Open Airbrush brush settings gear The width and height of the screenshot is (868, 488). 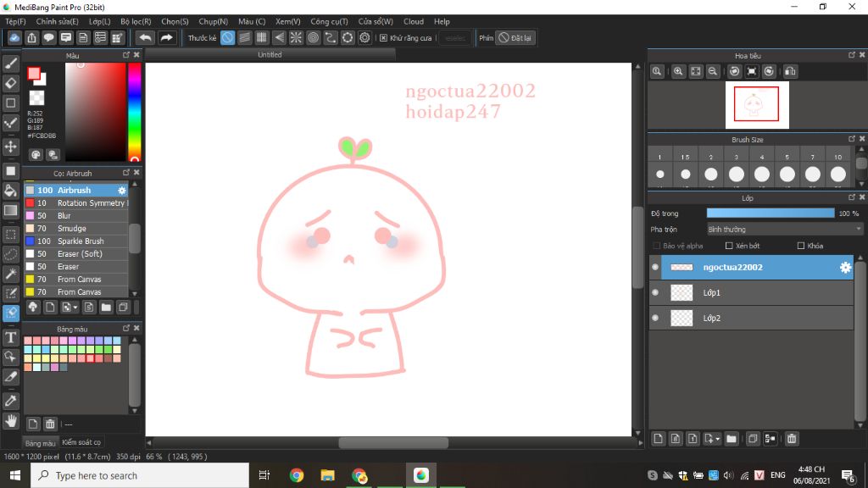[122, 191]
